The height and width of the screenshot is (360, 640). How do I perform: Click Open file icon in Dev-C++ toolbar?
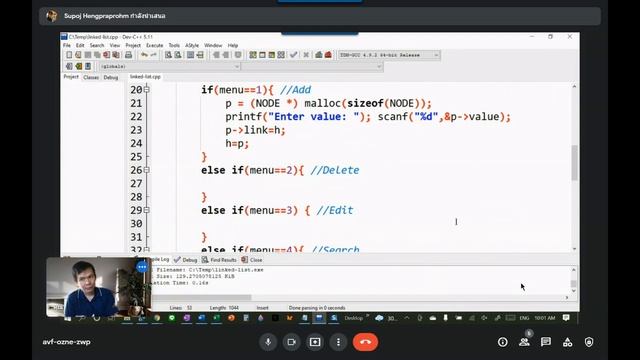78,55
